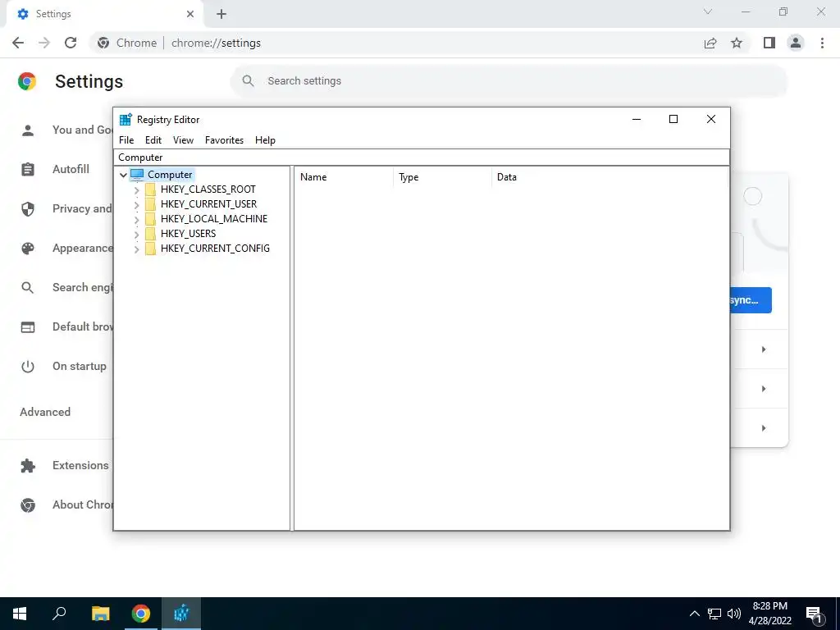This screenshot has width=840, height=630.
Task: Open About Chrome icon in Chrome Settings
Action: coord(28,505)
